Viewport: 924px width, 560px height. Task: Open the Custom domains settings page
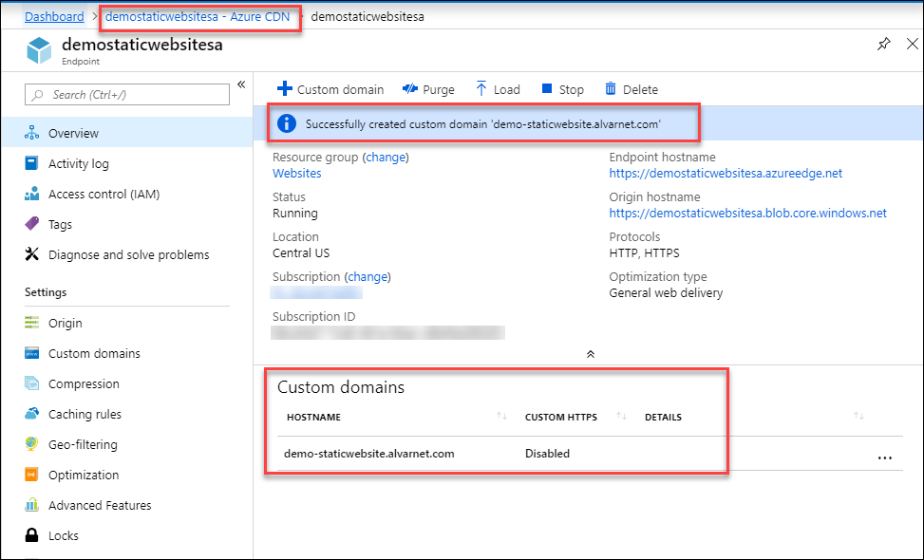(126, 353)
